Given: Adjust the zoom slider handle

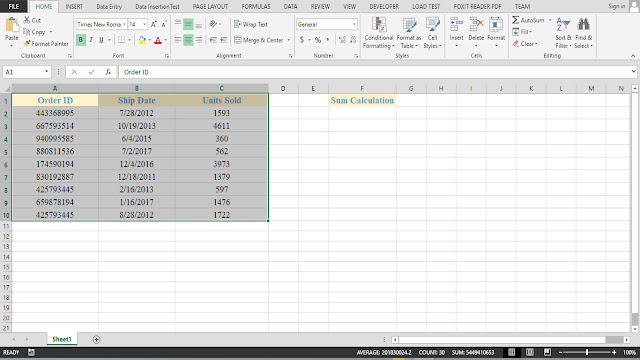Looking at the screenshot, I should tap(587, 352).
